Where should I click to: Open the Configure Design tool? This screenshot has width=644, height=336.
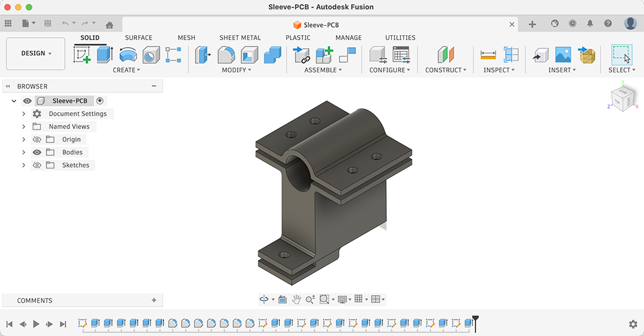378,55
